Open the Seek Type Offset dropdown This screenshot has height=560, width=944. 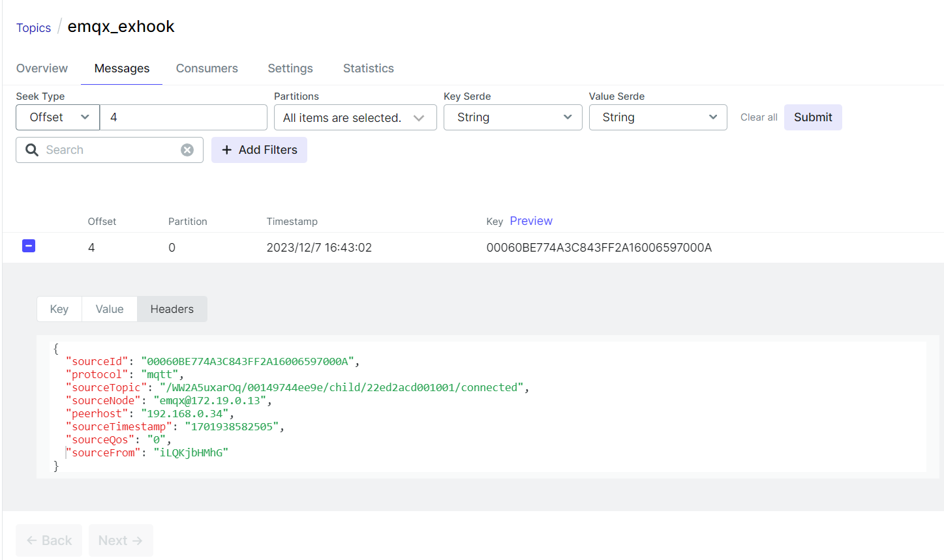click(x=58, y=117)
